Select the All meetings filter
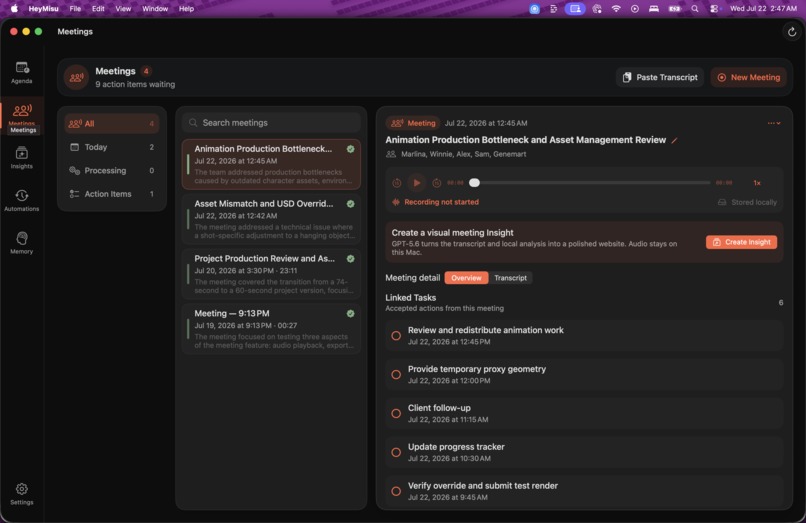The height and width of the screenshot is (523, 806). click(x=112, y=123)
